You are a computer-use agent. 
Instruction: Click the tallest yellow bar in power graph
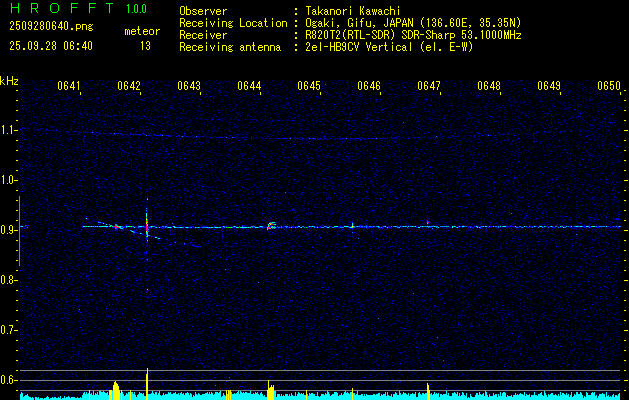tap(147, 384)
